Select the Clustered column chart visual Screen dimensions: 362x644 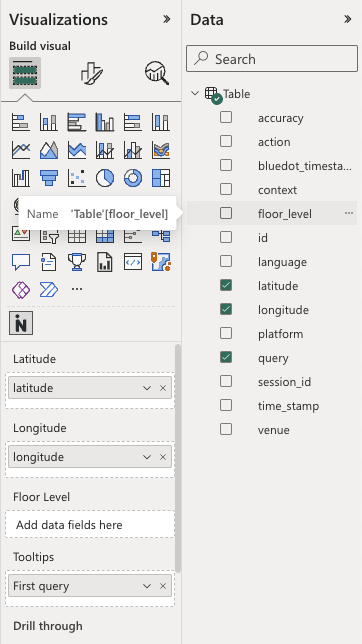tap(105, 122)
